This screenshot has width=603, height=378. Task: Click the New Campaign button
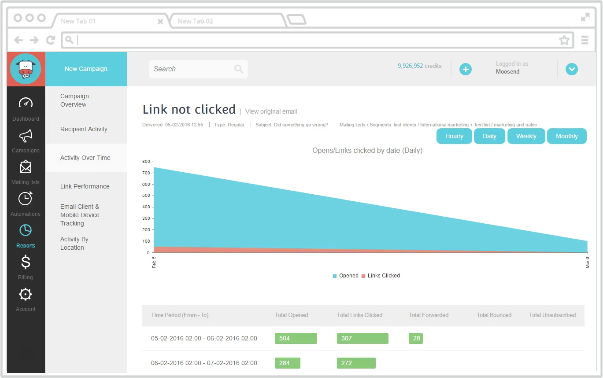coord(86,69)
